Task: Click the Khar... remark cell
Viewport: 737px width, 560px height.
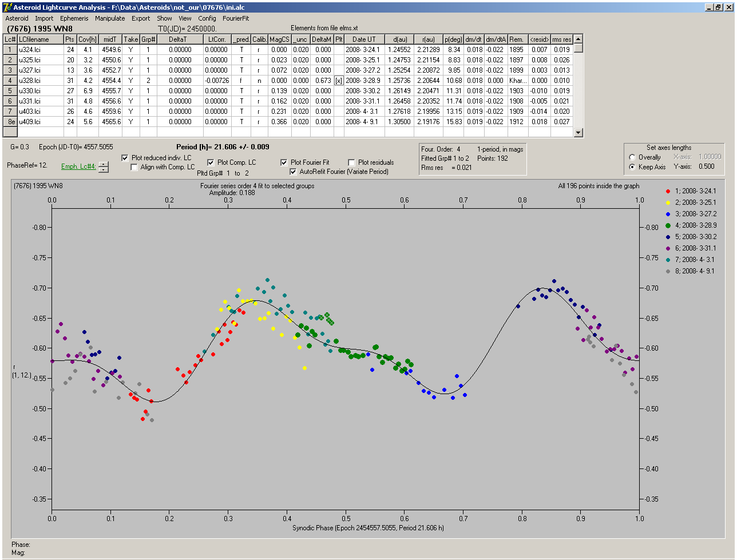Action: coord(517,81)
